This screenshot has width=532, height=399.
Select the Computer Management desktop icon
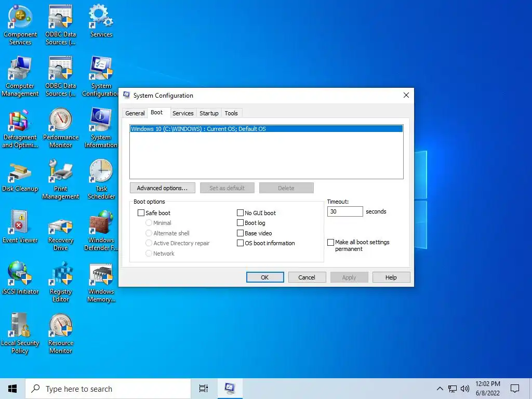[20, 76]
